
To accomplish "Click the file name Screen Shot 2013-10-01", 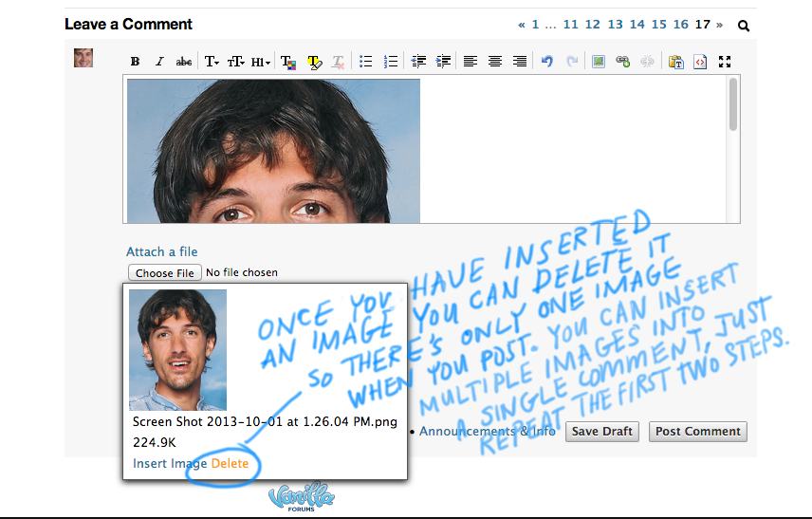I will click(265, 421).
